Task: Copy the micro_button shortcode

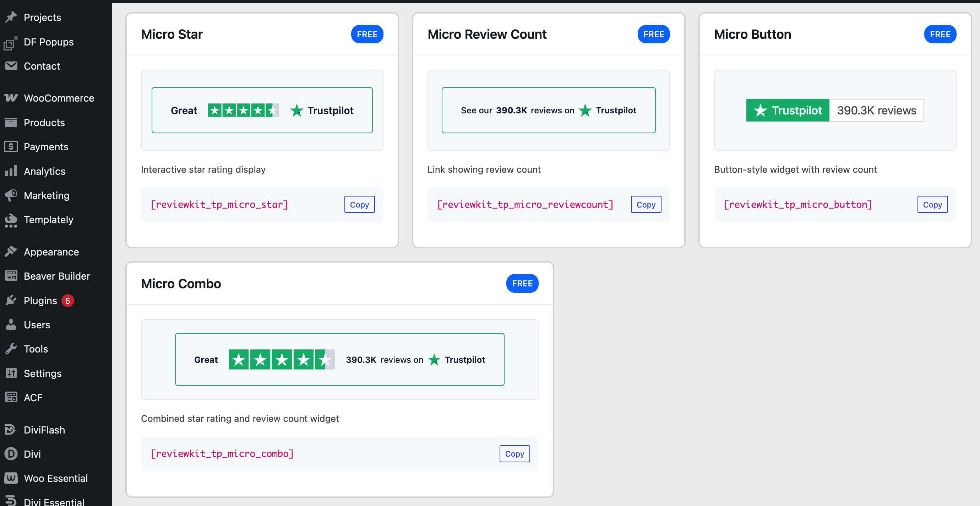Action: click(932, 204)
